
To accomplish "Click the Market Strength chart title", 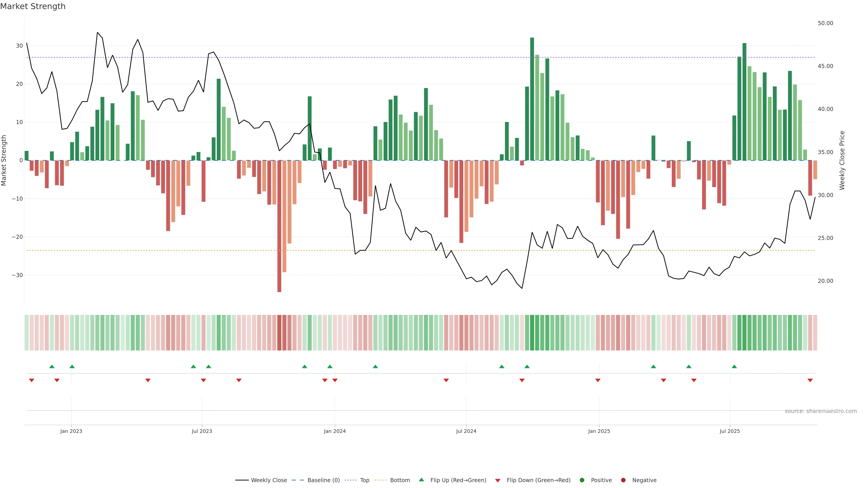I will tap(33, 6).
